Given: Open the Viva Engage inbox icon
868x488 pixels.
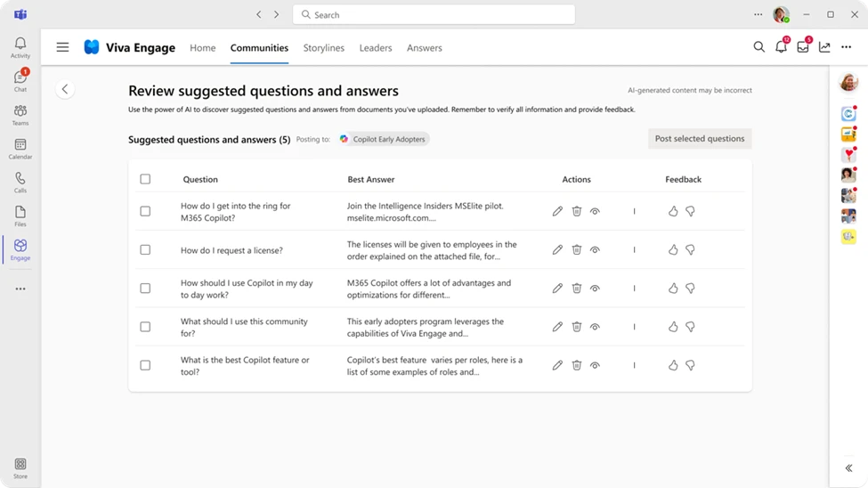Looking at the screenshot, I should [803, 47].
